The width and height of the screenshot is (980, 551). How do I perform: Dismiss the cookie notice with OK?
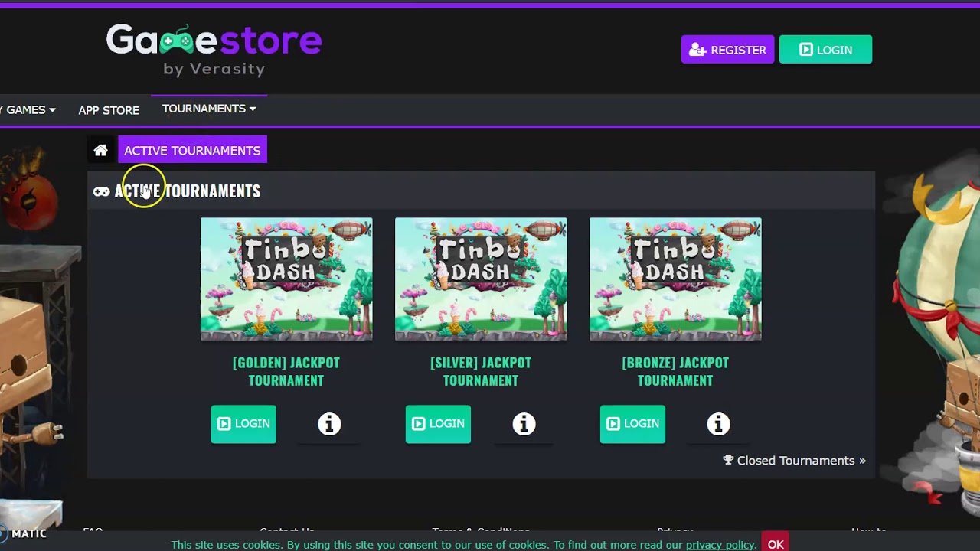(776, 544)
